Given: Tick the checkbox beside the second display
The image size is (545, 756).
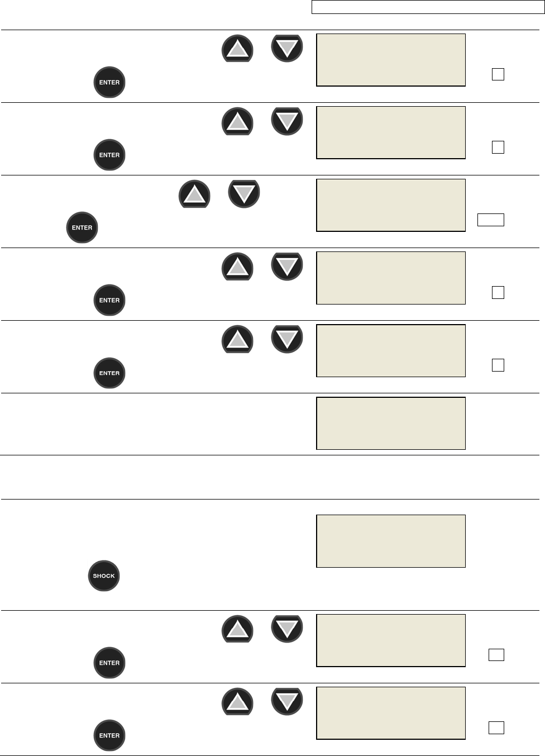Looking at the screenshot, I should (498, 147).
